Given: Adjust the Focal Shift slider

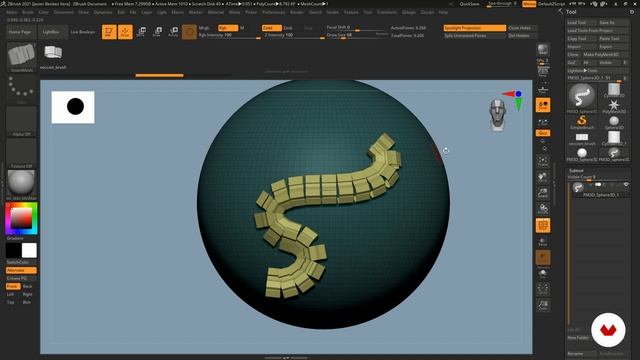Looking at the screenshot, I should [x=357, y=28].
